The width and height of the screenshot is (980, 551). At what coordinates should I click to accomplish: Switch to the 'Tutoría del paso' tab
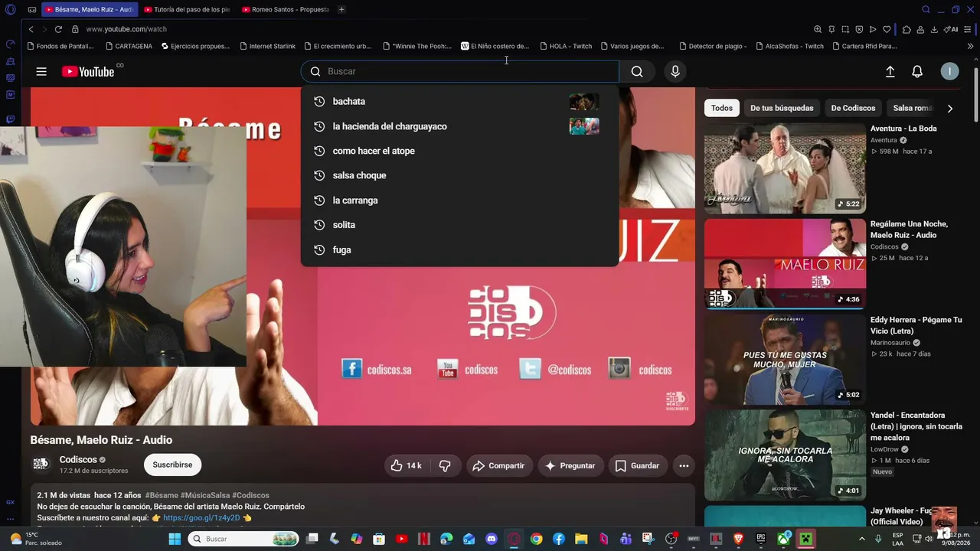(187, 9)
